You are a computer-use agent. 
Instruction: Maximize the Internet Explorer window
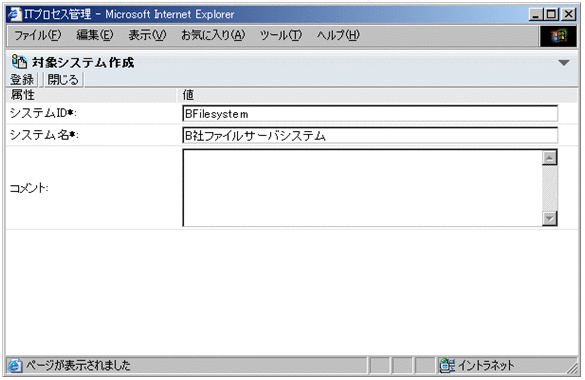point(551,15)
